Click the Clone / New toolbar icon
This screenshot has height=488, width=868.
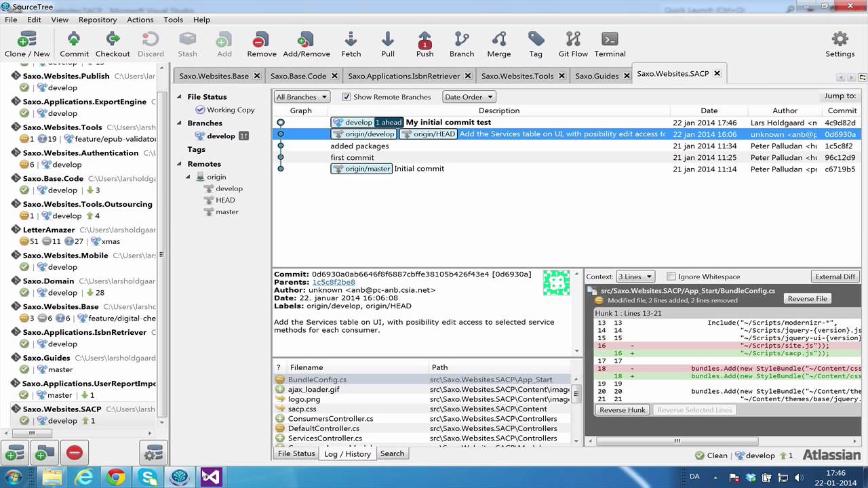pos(27,44)
